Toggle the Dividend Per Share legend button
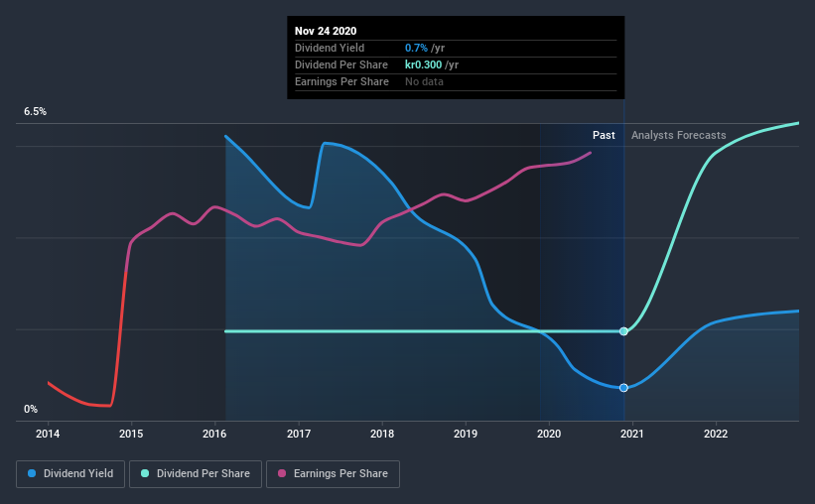 [196, 474]
